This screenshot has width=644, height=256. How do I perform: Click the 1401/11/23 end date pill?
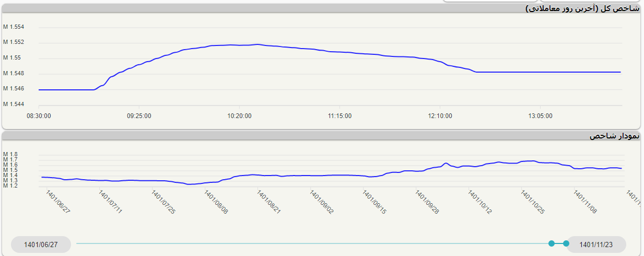[x=596, y=245]
